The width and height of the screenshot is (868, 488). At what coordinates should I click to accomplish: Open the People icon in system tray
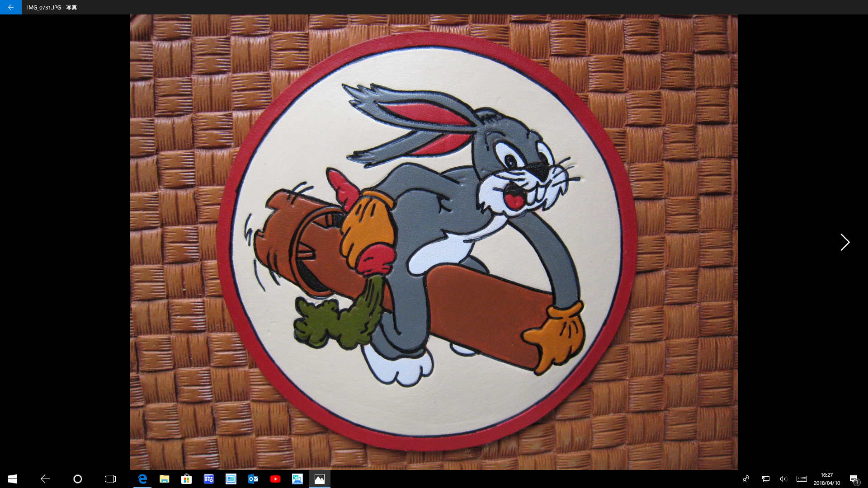pos(746,479)
